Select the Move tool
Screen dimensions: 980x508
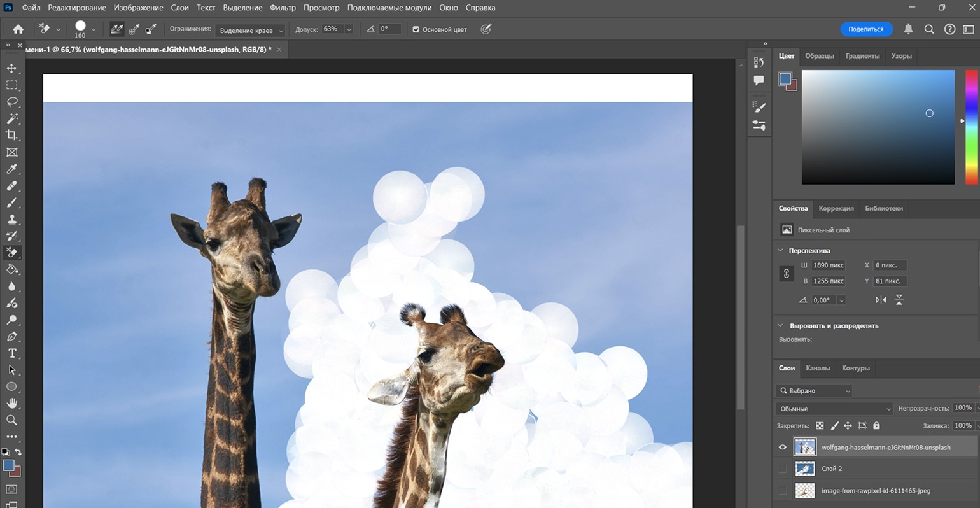[x=11, y=68]
